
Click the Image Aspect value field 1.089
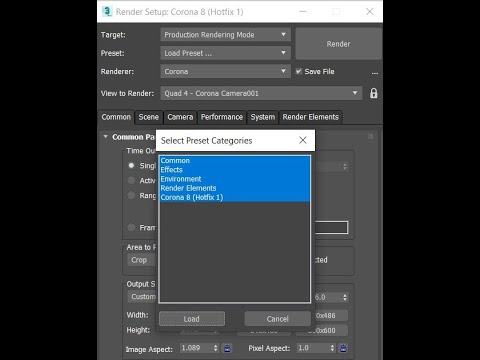(x=197, y=348)
